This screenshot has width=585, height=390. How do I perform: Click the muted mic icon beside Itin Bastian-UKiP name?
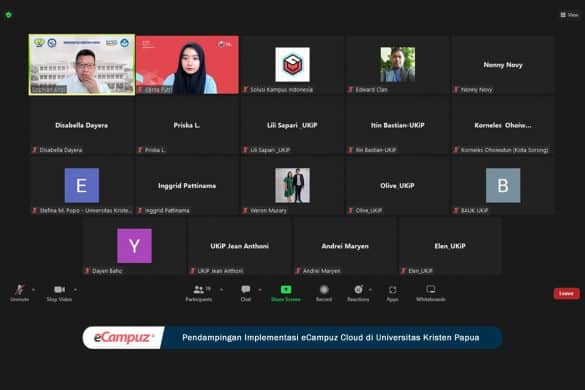coord(350,150)
